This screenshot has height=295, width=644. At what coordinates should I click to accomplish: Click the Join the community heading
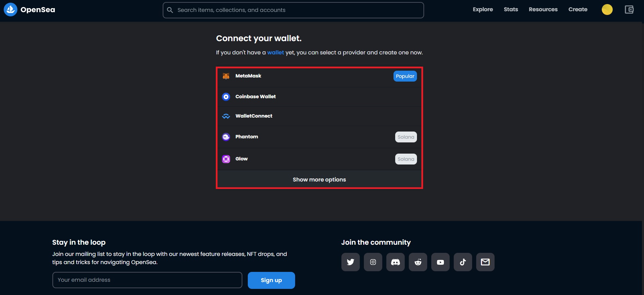[x=376, y=242]
